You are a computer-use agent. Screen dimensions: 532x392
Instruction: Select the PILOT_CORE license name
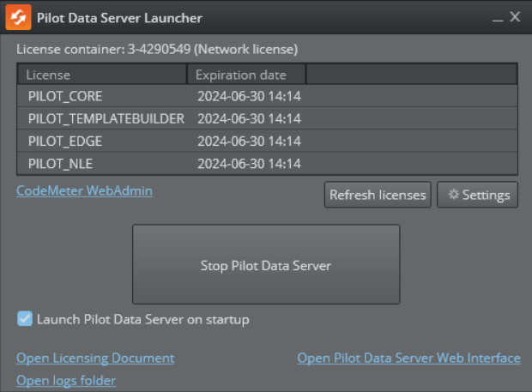point(65,96)
